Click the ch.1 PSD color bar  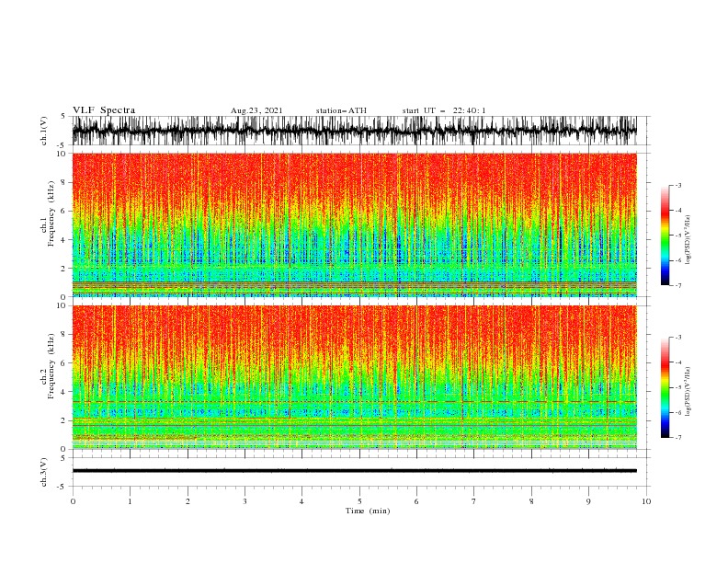pyautogui.click(x=665, y=236)
